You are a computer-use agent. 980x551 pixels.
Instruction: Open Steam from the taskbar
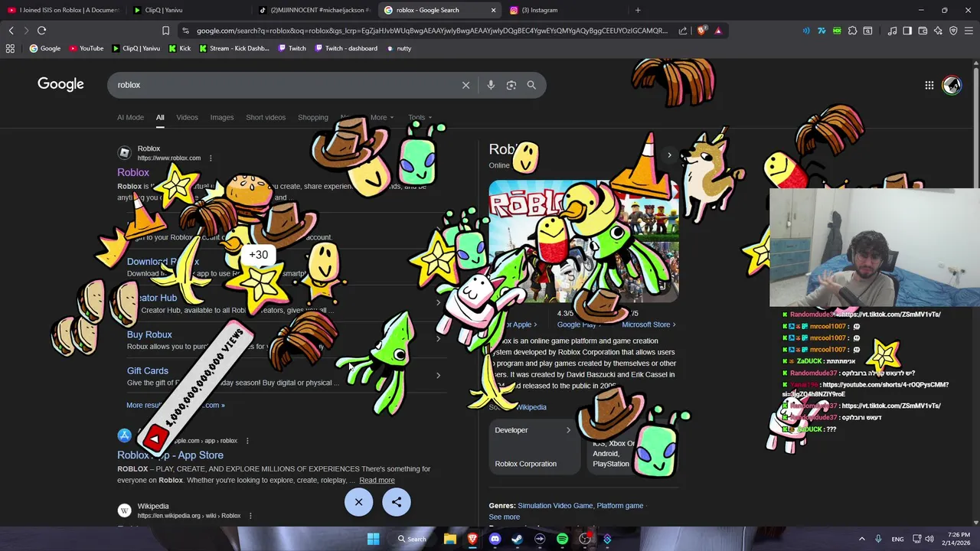tap(517, 539)
